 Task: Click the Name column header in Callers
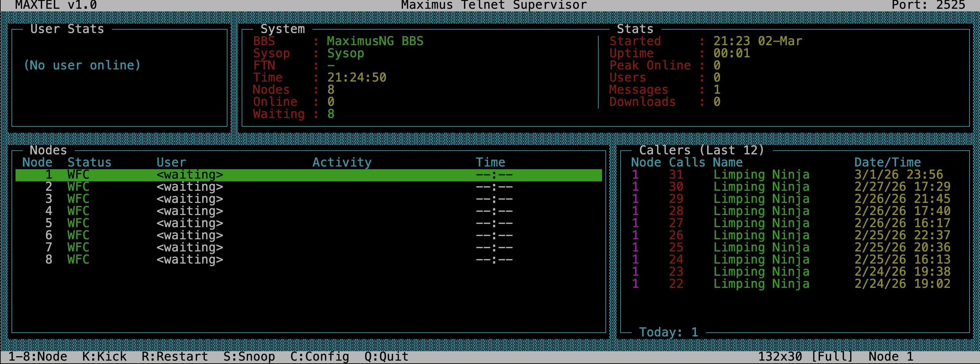point(728,163)
